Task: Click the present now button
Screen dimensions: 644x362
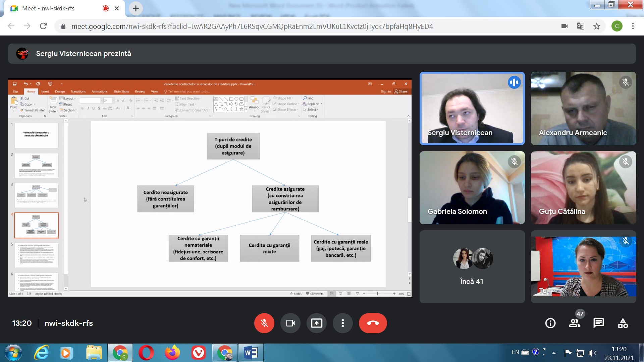Action: click(x=316, y=323)
